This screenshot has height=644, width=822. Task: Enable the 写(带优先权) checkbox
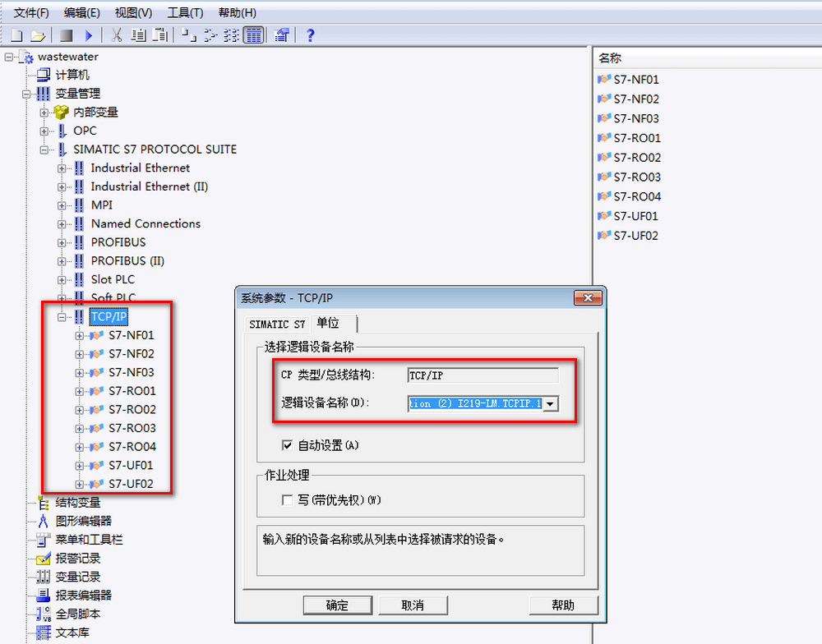coord(287,500)
